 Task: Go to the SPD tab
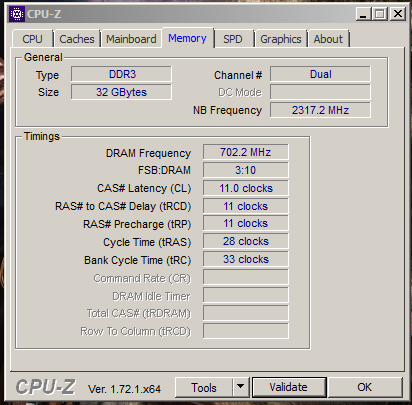click(233, 39)
